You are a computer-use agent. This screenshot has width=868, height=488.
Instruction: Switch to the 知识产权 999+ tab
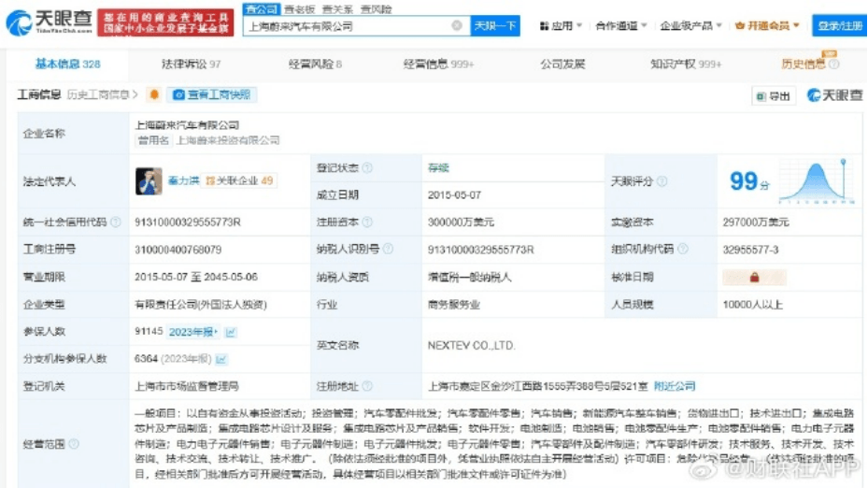tap(685, 65)
